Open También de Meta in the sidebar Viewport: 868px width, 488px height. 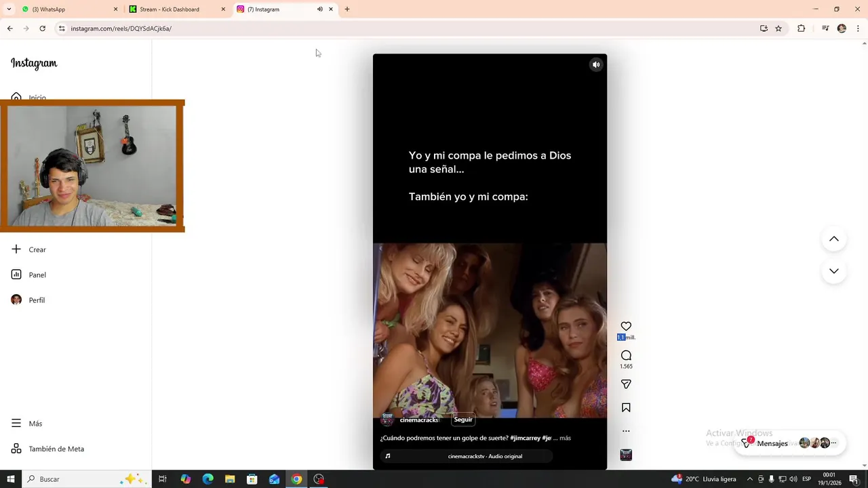(47, 449)
